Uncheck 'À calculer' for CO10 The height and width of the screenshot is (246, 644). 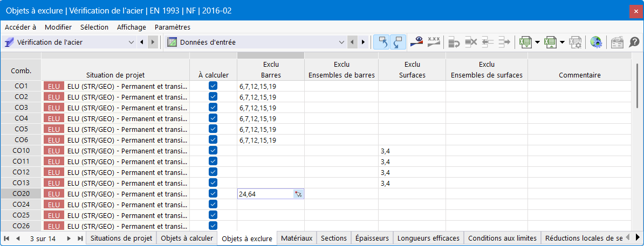213,151
